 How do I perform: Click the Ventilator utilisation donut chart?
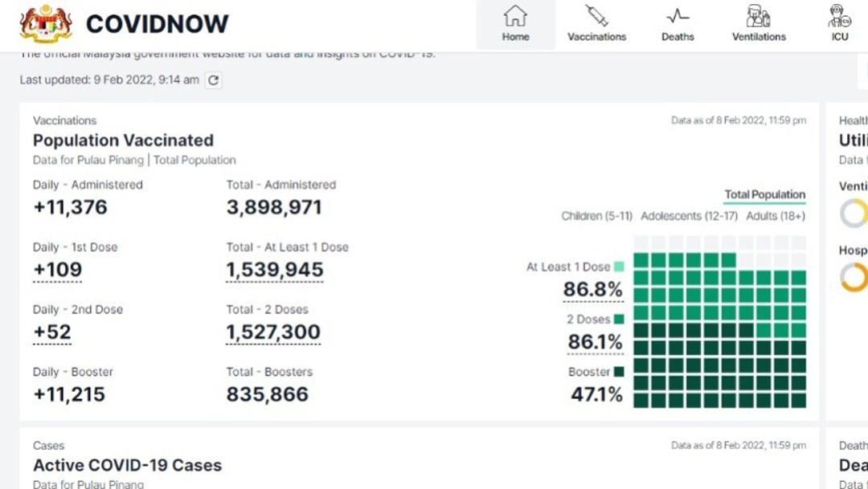point(854,213)
